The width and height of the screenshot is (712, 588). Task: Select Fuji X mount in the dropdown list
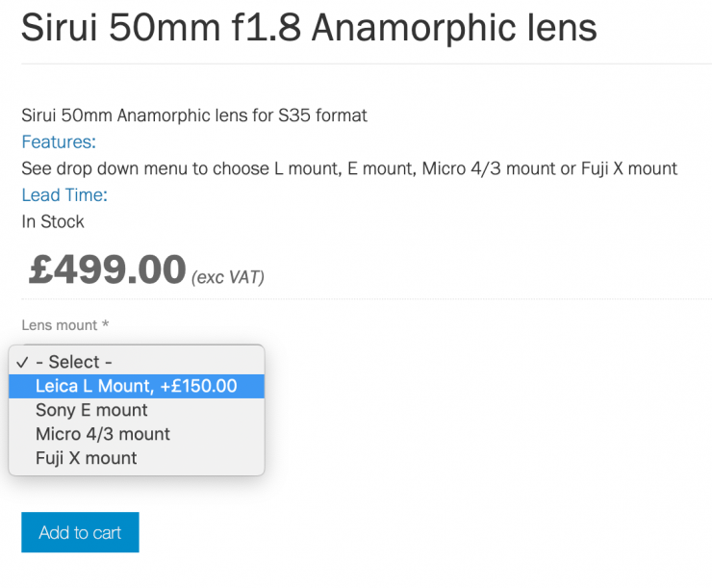tap(86, 458)
